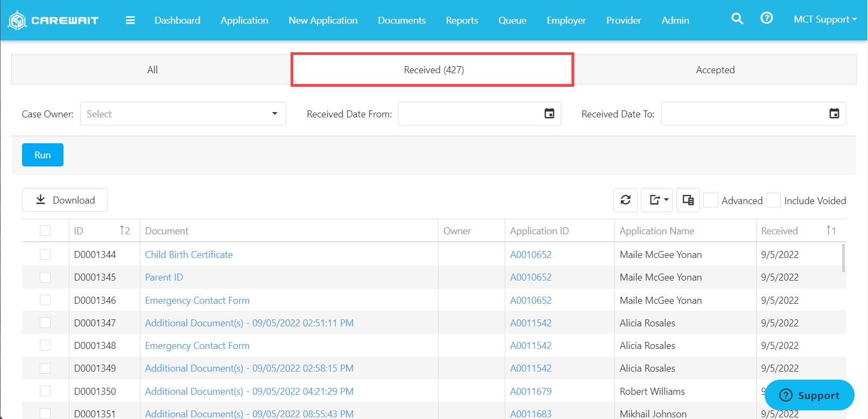Open application A0011683 link
Screen dimensions: 868x419
(x=531, y=414)
